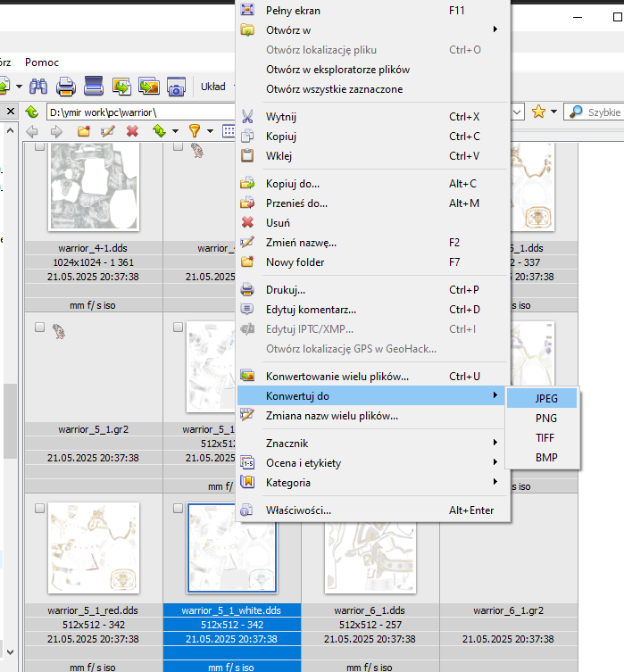
Task: Open the scanner acquire tool
Action: (94, 87)
